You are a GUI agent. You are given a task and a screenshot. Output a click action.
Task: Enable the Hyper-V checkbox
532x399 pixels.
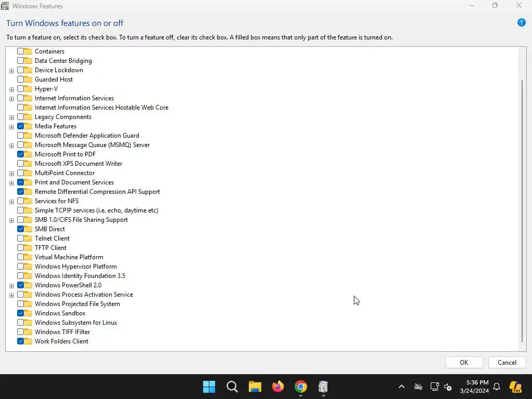20,88
